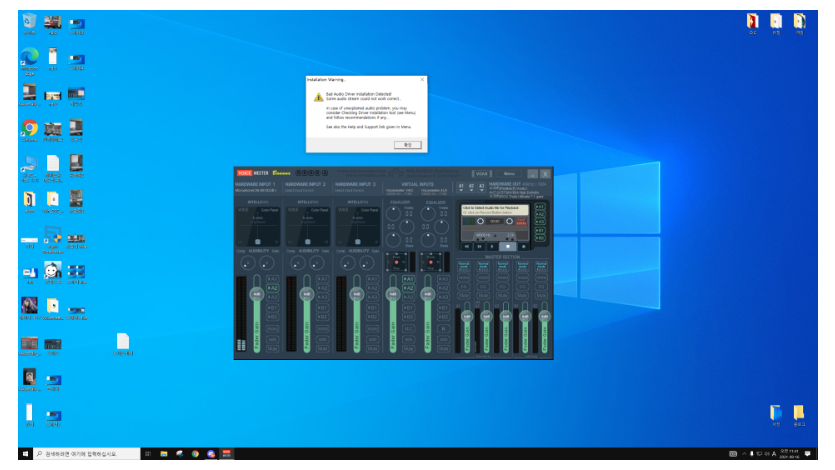The width and height of the screenshot is (835, 470).
Task: Click Hardware Input 1 Fader Gain knob
Action: pyautogui.click(x=257, y=294)
